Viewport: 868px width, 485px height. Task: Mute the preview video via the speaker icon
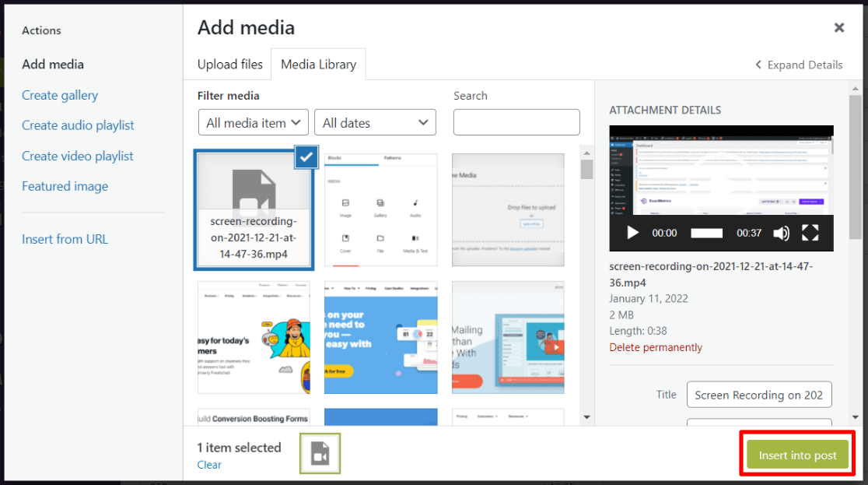coord(781,233)
